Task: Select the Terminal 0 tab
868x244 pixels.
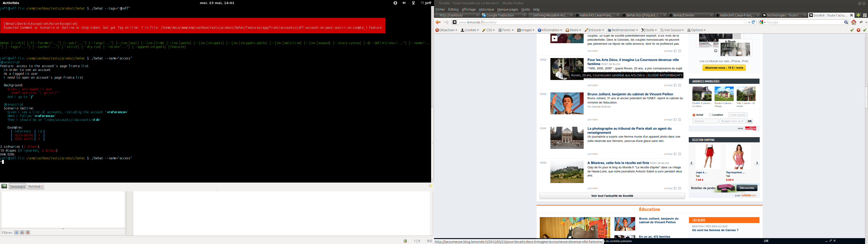Action: coord(18,186)
